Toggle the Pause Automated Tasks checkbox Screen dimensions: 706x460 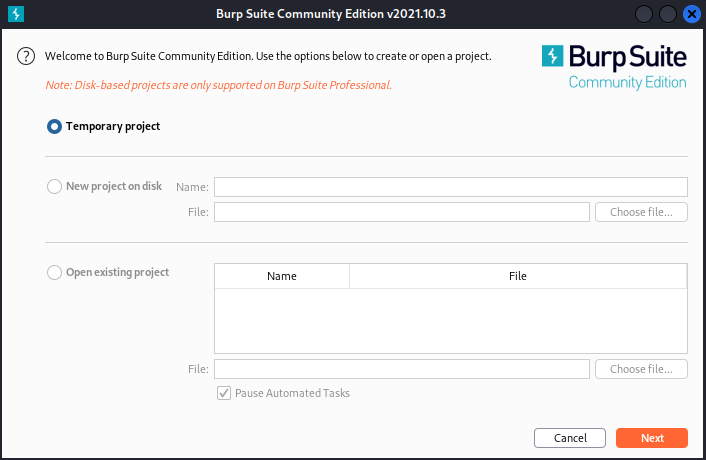[224, 393]
